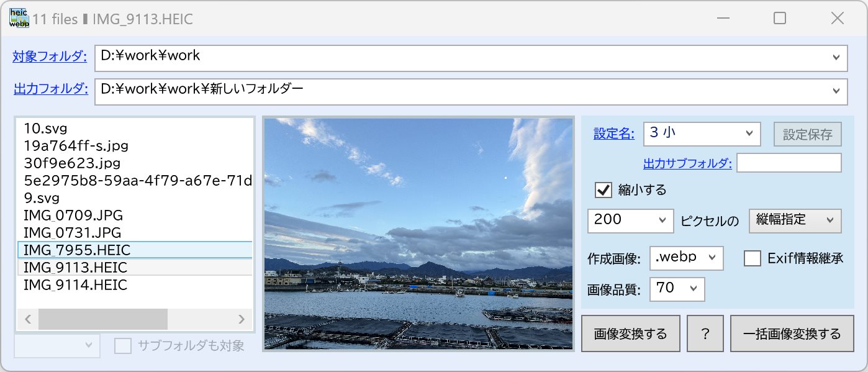This screenshot has height=372, width=868.
Task: Open the disabled dropdown below file list
Action: (57, 345)
